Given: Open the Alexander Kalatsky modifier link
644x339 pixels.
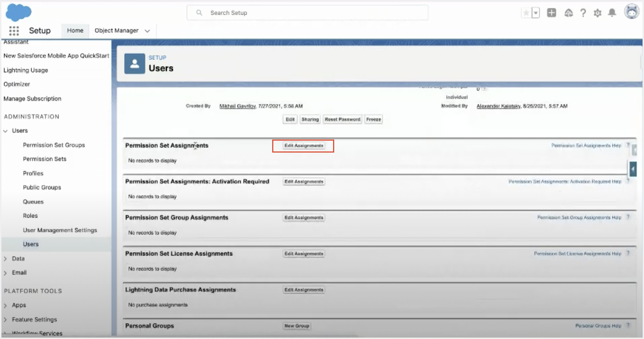Looking at the screenshot, I should tap(499, 106).
